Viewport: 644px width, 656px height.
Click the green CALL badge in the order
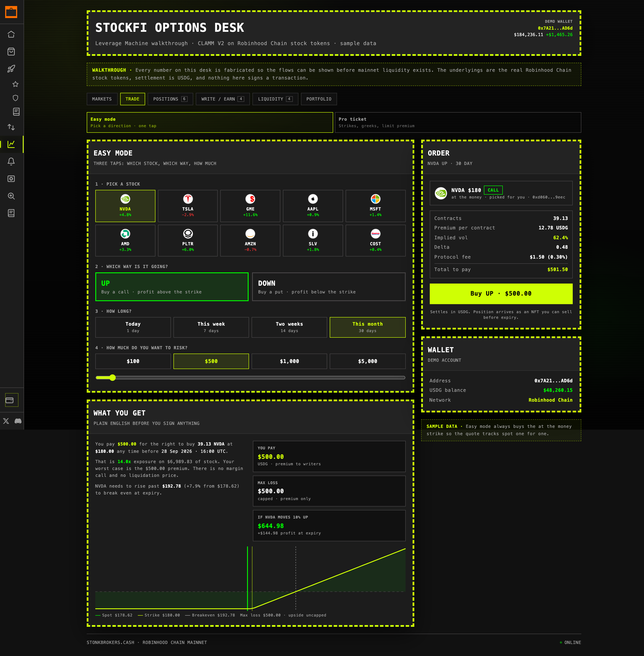click(x=493, y=190)
